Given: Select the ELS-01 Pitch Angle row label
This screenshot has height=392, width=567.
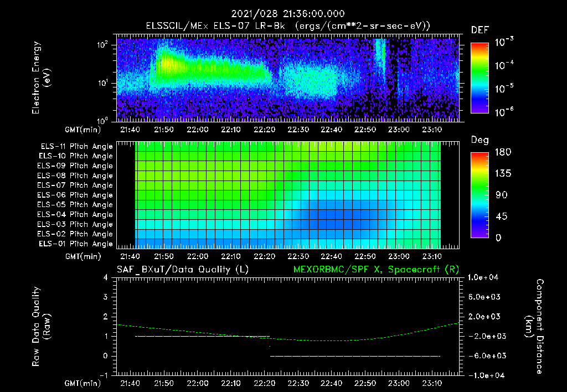Looking at the screenshot, I should coord(76,244).
